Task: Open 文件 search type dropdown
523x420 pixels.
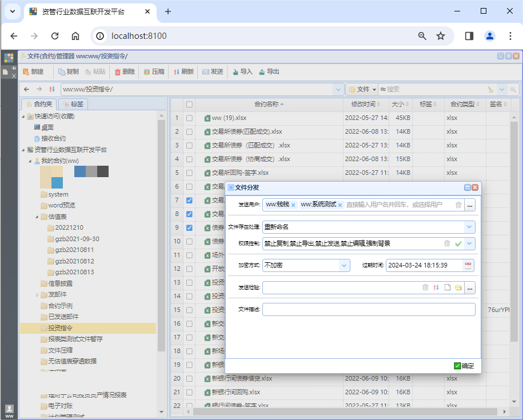Action: point(362,89)
